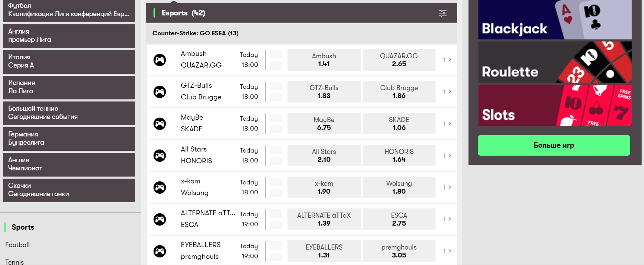Launch the Roulette game banner
Image resolution: width=644 pixels, height=265 pixels.
(x=555, y=62)
